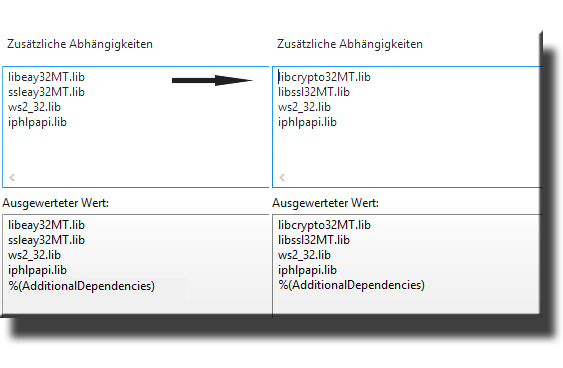Click iphlpapi.lib in right edit box
Image resolution: width=563 pixels, height=368 pixels.
pyautogui.click(x=307, y=122)
